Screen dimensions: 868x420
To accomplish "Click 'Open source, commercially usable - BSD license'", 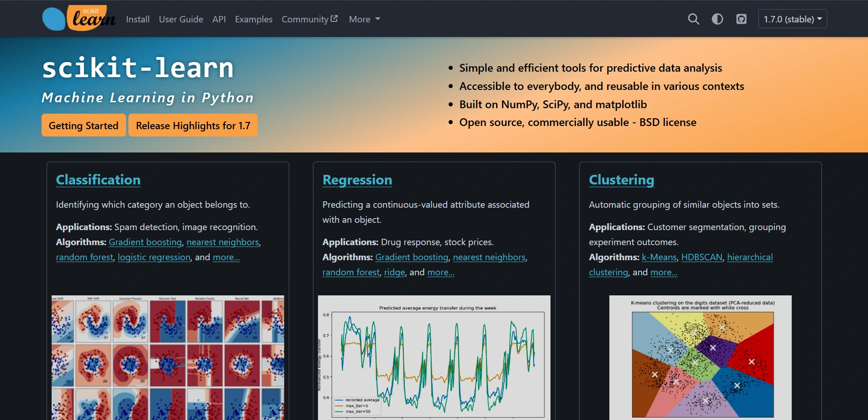I will (578, 122).
